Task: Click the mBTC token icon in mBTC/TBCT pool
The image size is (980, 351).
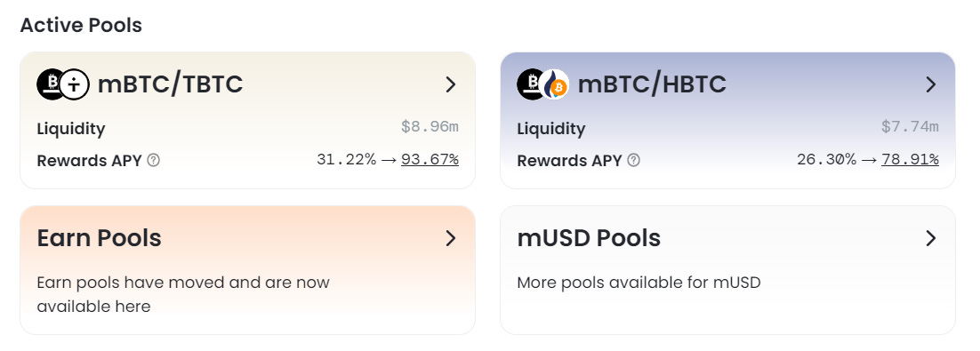Action: (x=50, y=84)
